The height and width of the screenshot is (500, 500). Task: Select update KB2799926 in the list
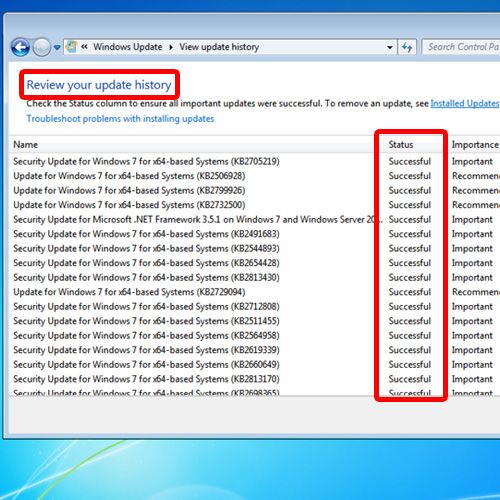tap(129, 190)
